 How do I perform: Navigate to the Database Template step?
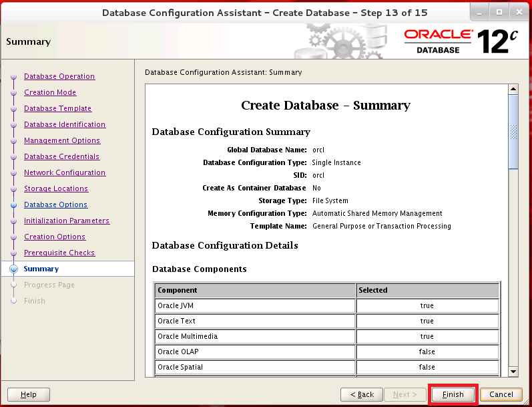pos(57,108)
